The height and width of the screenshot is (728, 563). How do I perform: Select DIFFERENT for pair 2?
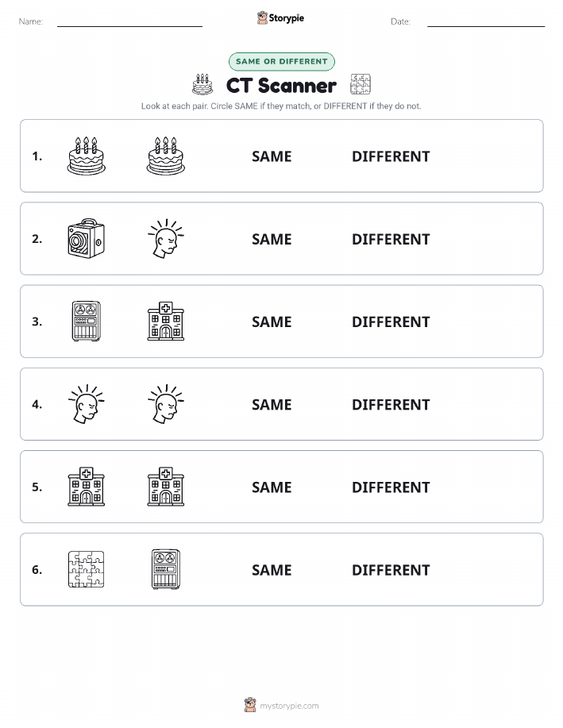(391, 239)
